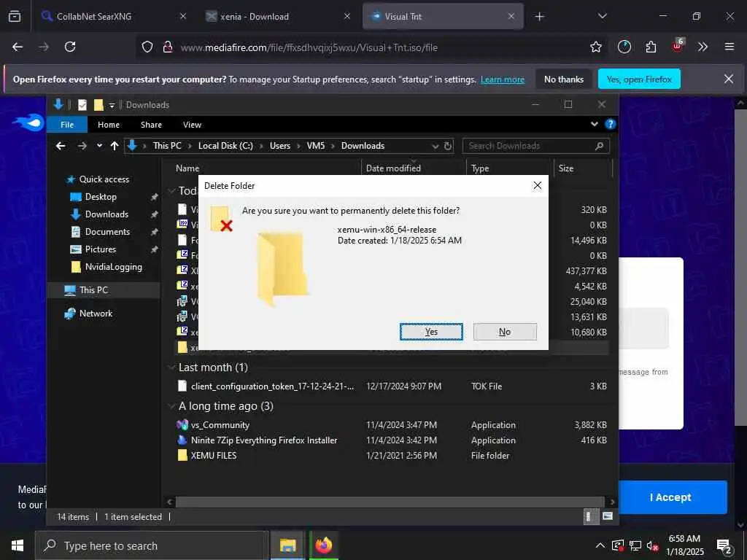Navigate back in File Explorer
747x560 pixels.
(61, 146)
